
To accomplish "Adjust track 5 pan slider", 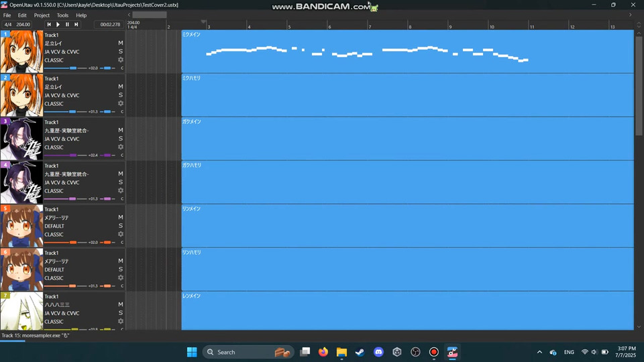I will click(x=107, y=242).
